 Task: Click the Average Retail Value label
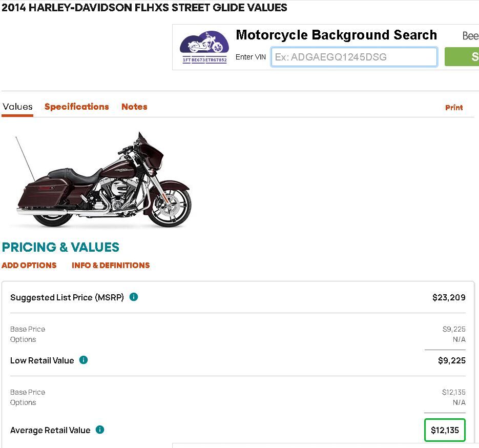50,430
